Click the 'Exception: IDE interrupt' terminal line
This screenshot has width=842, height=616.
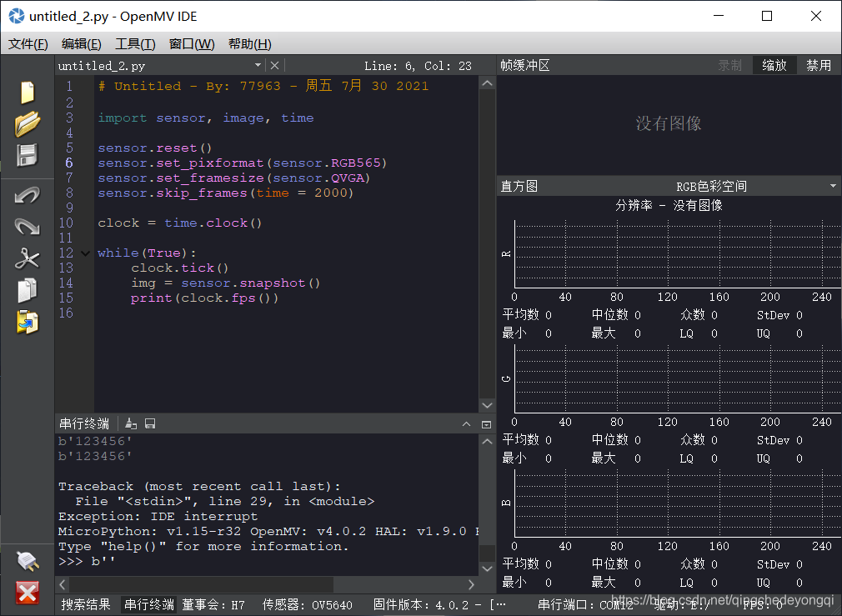pos(158,516)
